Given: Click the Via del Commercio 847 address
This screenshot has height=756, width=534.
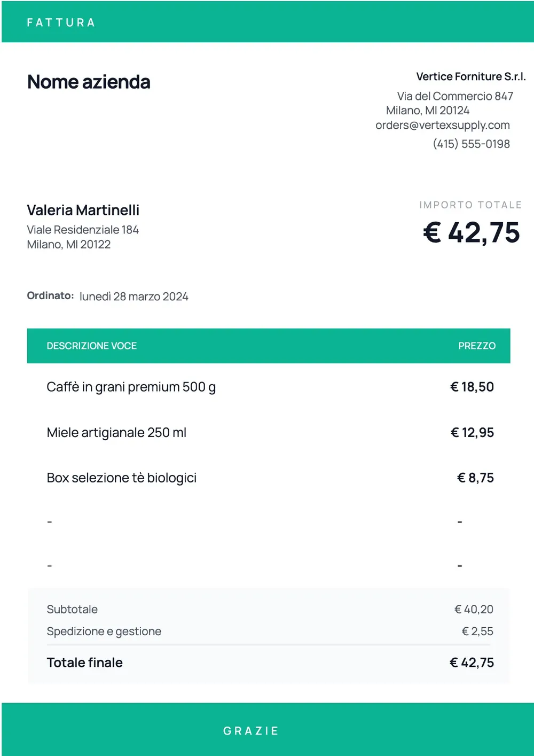Looking at the screenshot, I should pyautogui.click(x=455, y=96).
